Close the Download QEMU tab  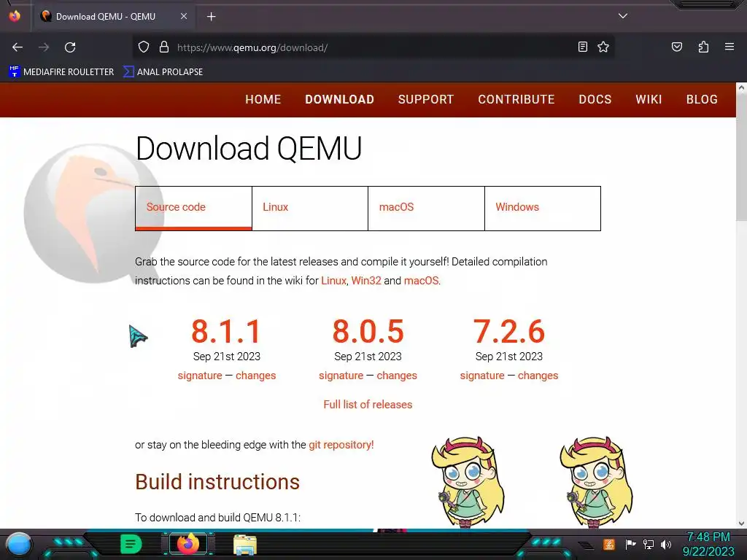183,16
